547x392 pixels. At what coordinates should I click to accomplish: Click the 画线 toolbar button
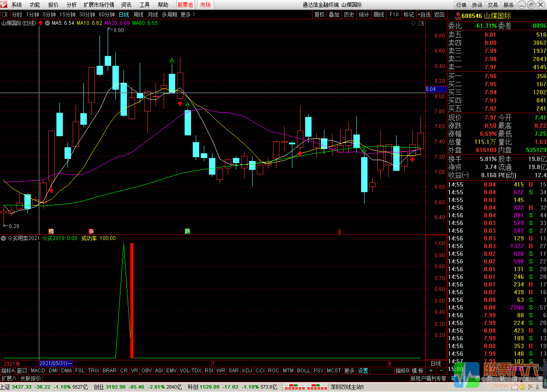[379, 14]
